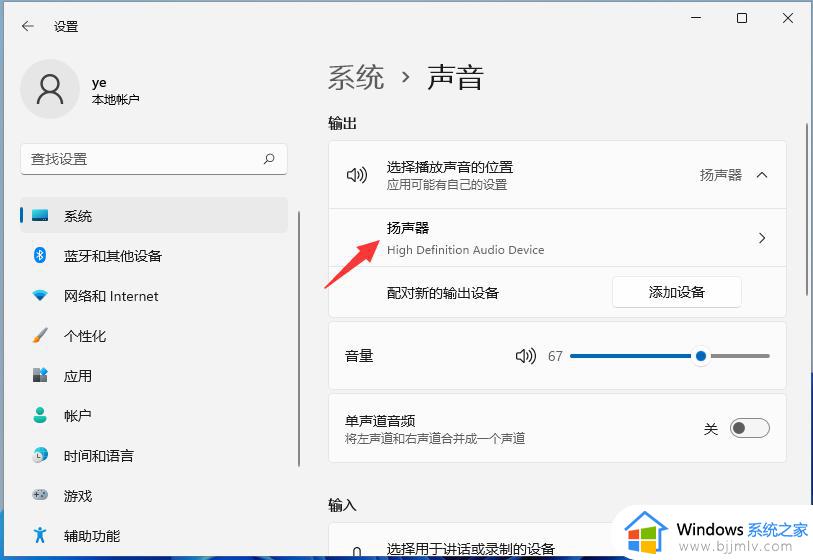The height and width of the screenshot is (560, 813).
Task: Toggle the 单声道音频 mono audio switch
Action: [x=749, y=428]
